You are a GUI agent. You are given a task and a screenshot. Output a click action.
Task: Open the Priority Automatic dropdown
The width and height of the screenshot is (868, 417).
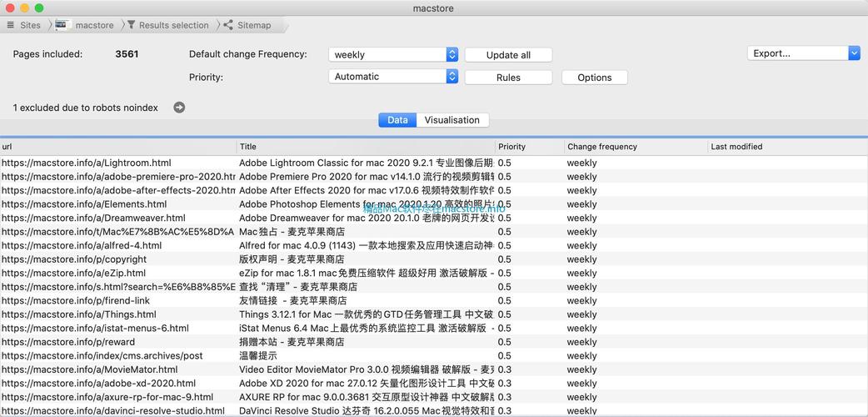tap(393, 77)
